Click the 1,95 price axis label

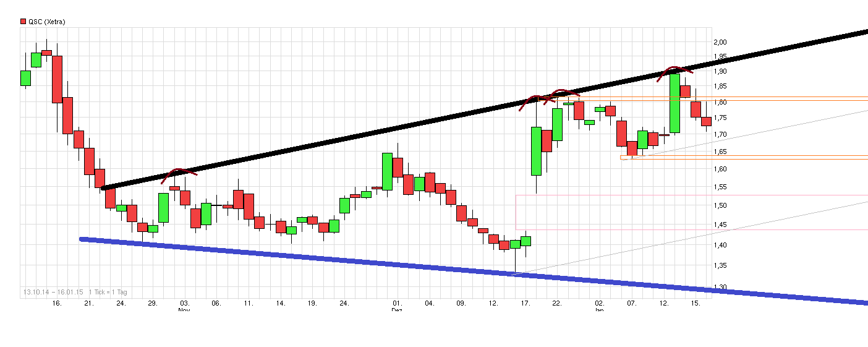[721, 57]
